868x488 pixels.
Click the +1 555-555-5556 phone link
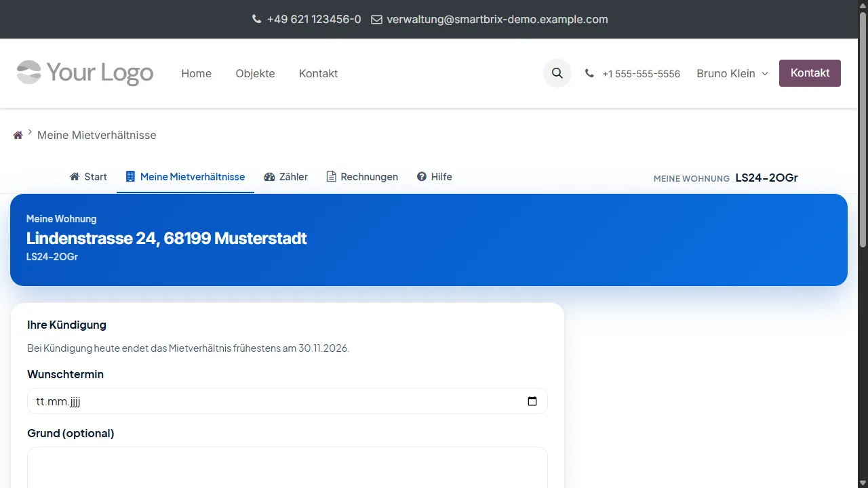pos(641,74)
